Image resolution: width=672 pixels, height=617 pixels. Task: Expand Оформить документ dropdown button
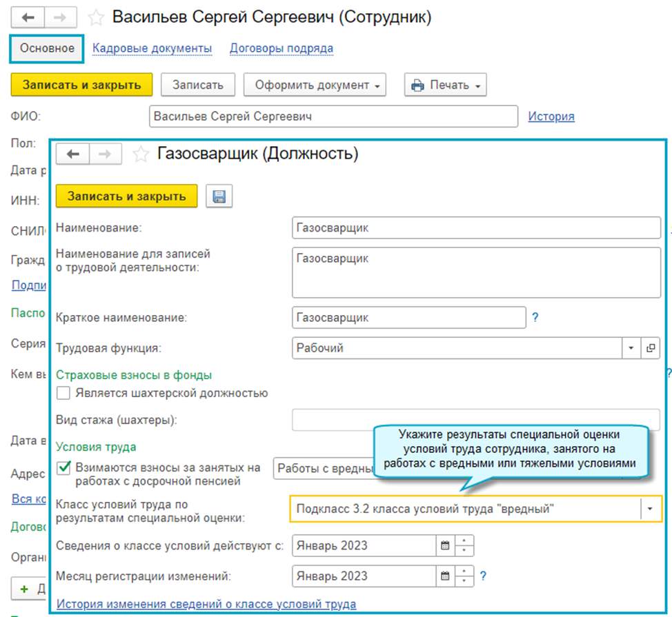click(315, 85)
